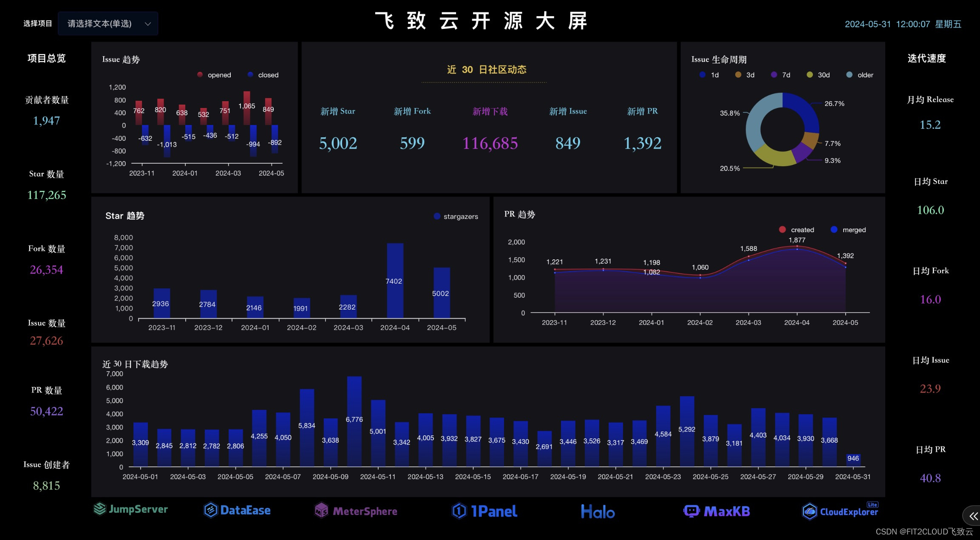Click the 新增 PR value 1,392
980x540 pixels.
pyautogui.click(x=643, y=143)
